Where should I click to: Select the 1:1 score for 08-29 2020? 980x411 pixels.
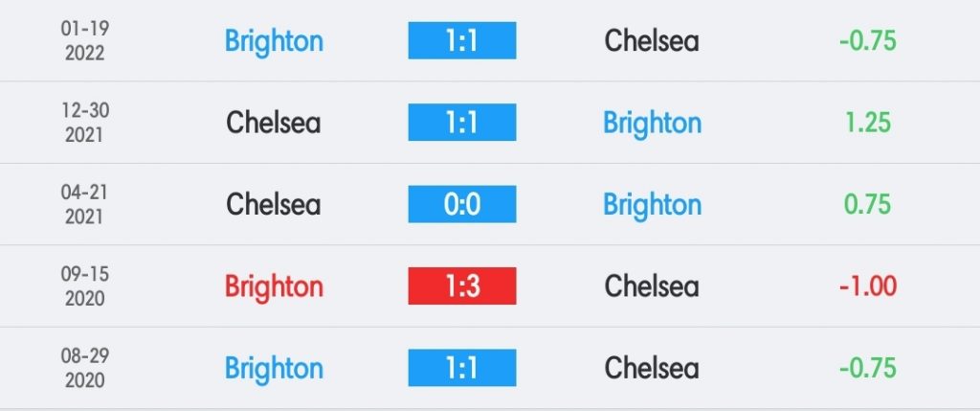[462, 368]
